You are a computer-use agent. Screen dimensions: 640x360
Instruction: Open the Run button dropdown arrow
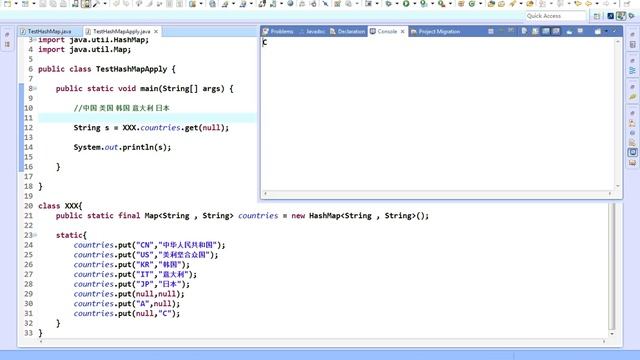tap(414, 4)
